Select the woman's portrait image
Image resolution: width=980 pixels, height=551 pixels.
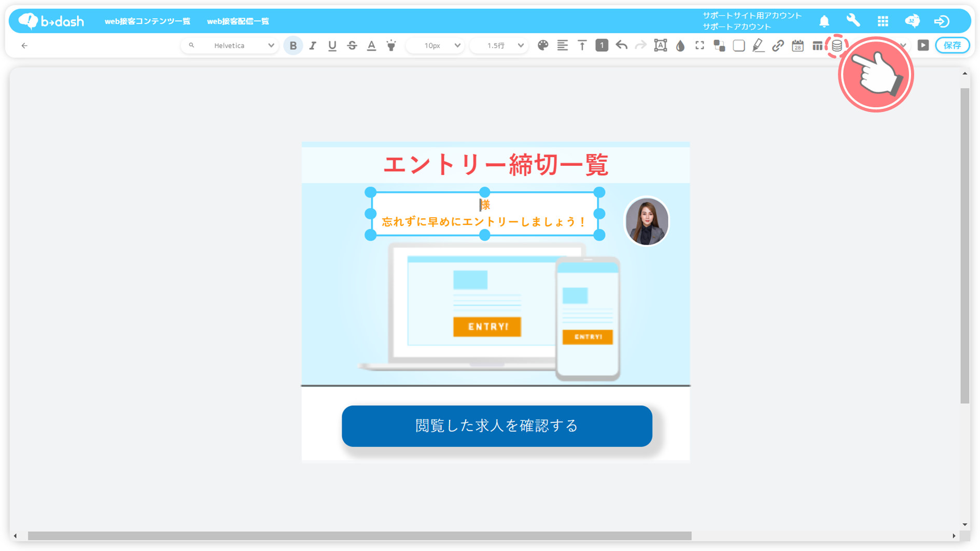(x=647, y=221)
